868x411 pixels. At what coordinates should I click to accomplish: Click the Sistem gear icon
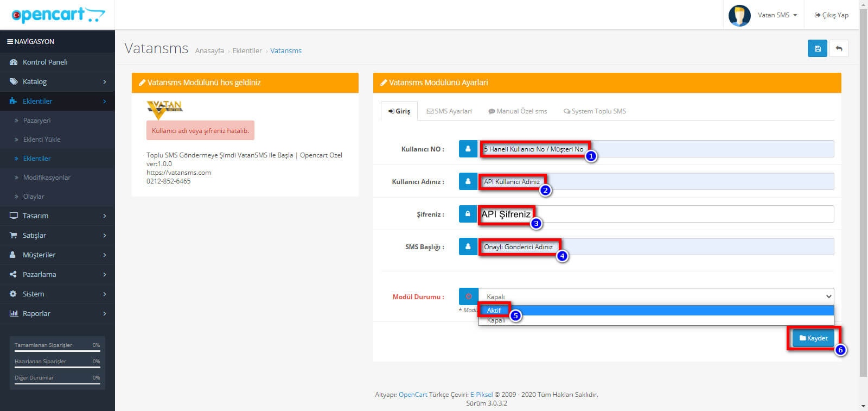tap(13, 294)
